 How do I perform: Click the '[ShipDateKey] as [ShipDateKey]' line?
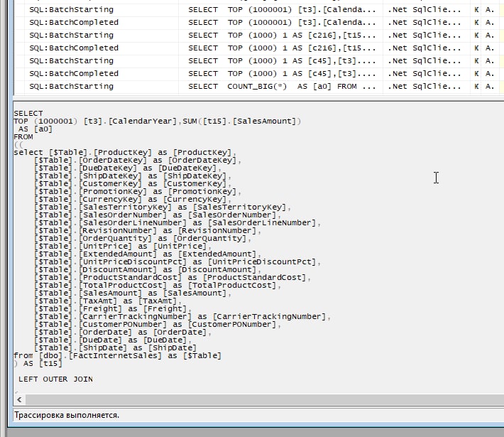click(133, 176)
